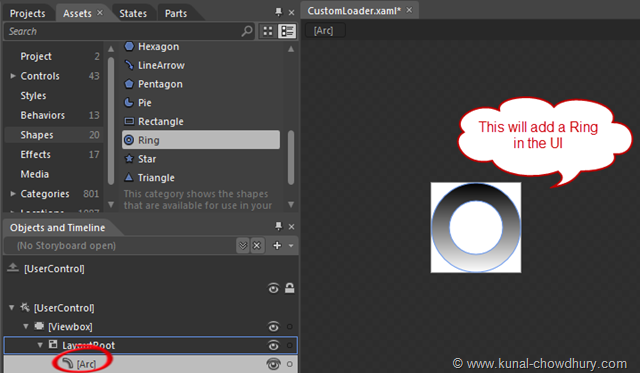
Task: Open the storyboard picker chevron button
Action: pyautogui.click(x=243, y=245)
